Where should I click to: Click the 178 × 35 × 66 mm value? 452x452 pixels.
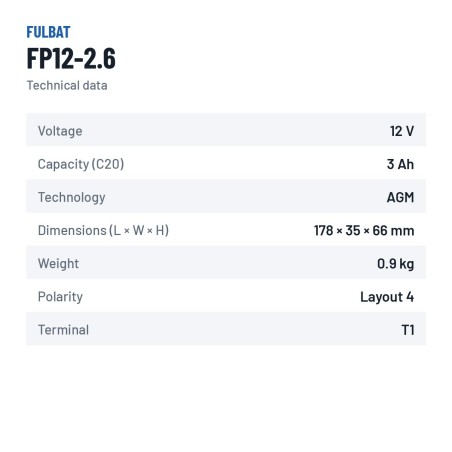[x=364, y=230]
